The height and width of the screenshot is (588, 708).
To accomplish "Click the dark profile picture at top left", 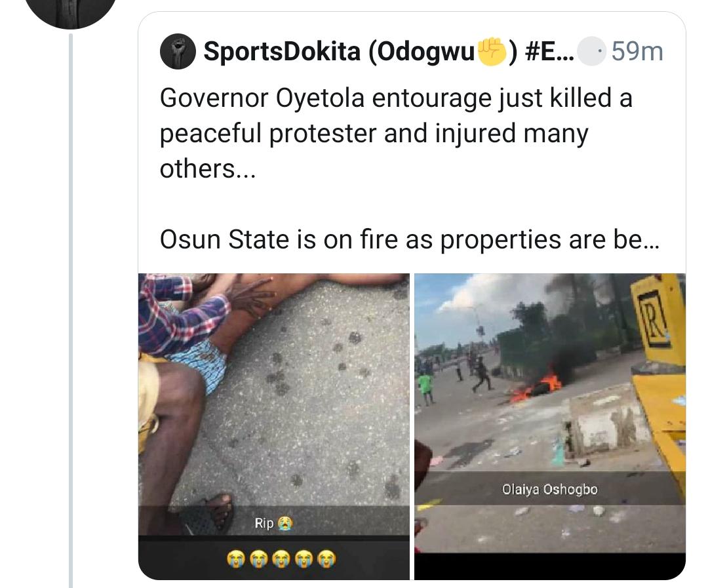I will coord(71,8).
